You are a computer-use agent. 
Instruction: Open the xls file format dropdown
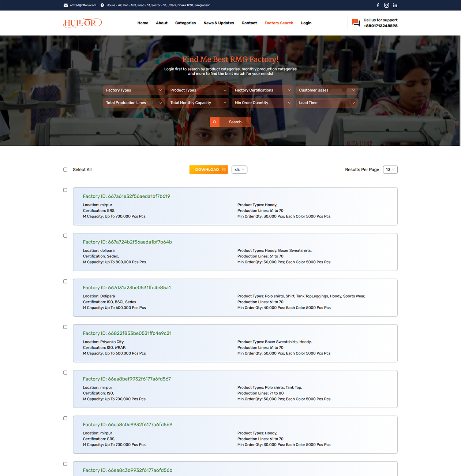pos(239,170)
